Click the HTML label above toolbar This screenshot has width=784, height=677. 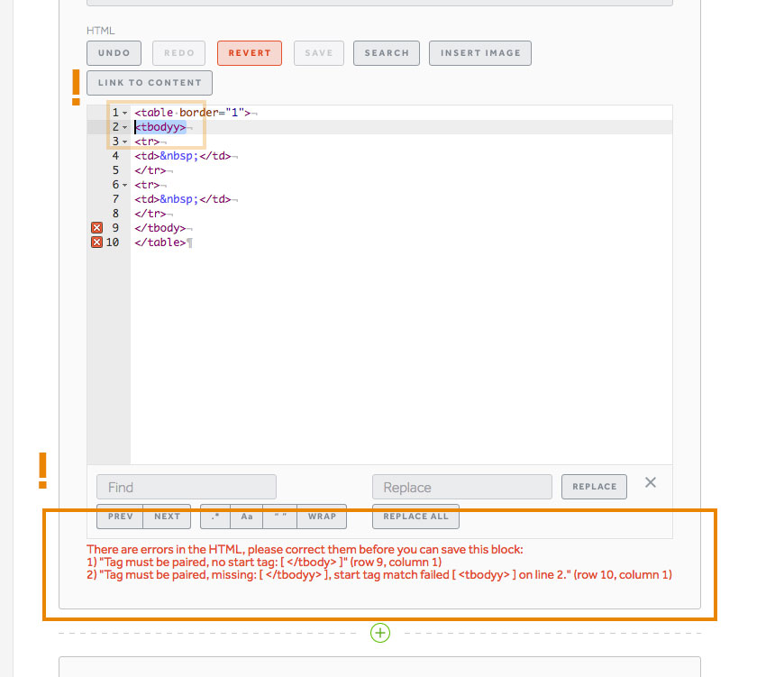(101, 31)
